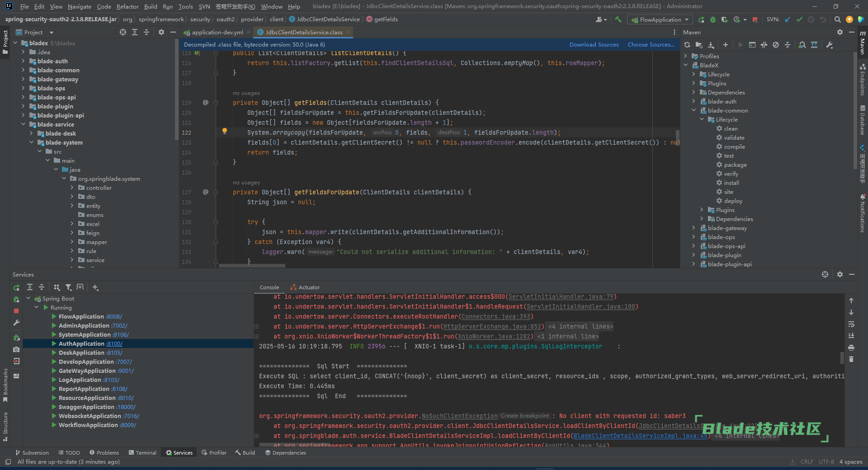868x470 pixels.
Task: Click Print icon in console sidebar
Action: (851, 348)
